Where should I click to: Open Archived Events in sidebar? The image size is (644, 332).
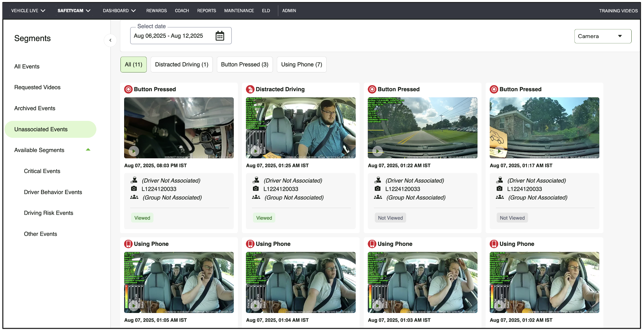[x=35, y=108]
